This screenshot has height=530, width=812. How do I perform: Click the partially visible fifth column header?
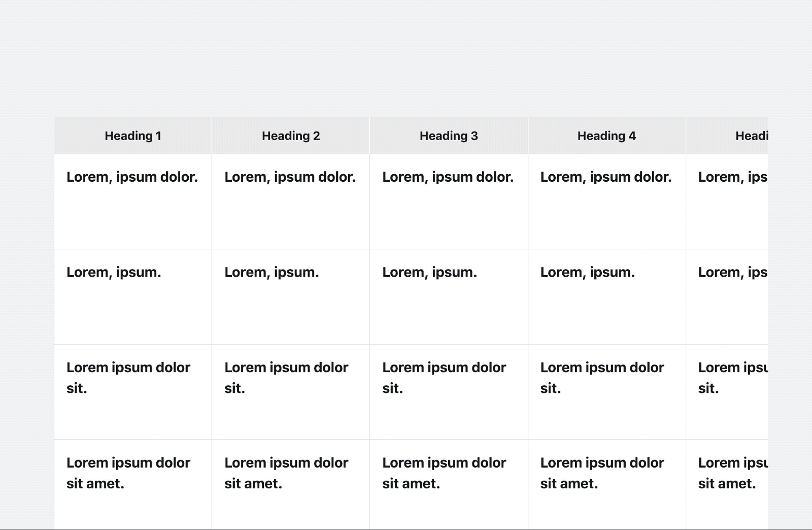pyautogui.click(x=751, y=136)
